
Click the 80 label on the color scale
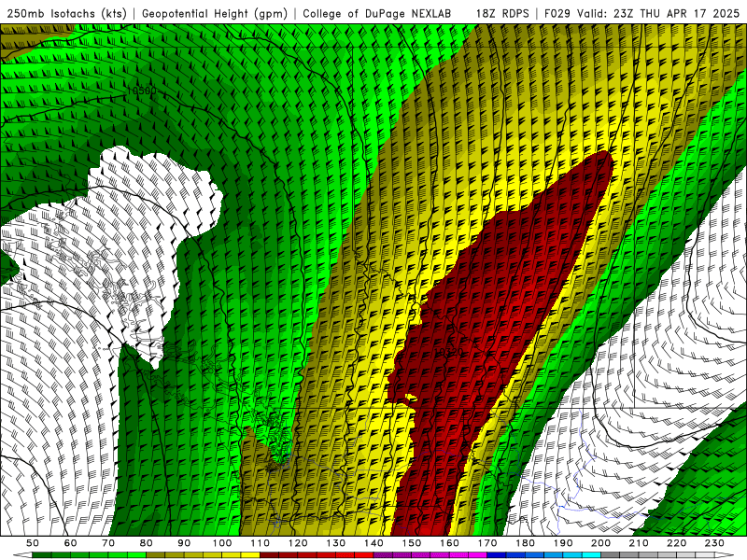tap(146, 543)
